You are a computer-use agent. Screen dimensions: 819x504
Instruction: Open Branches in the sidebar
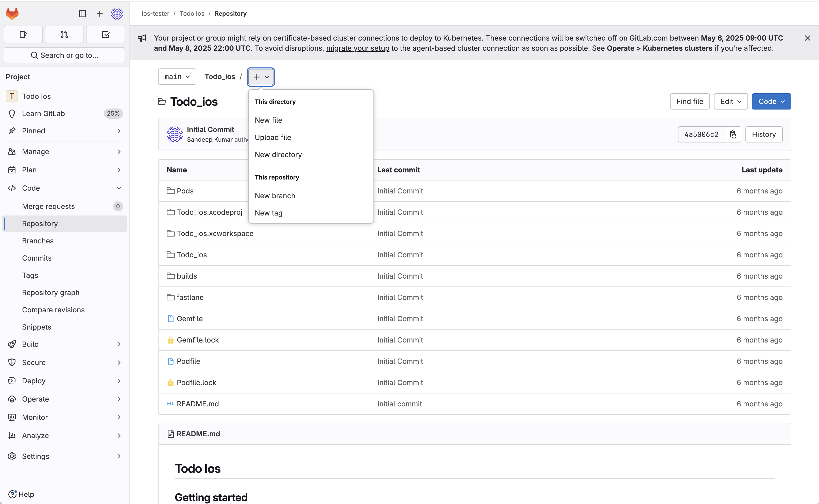click(x=64, y=241)
